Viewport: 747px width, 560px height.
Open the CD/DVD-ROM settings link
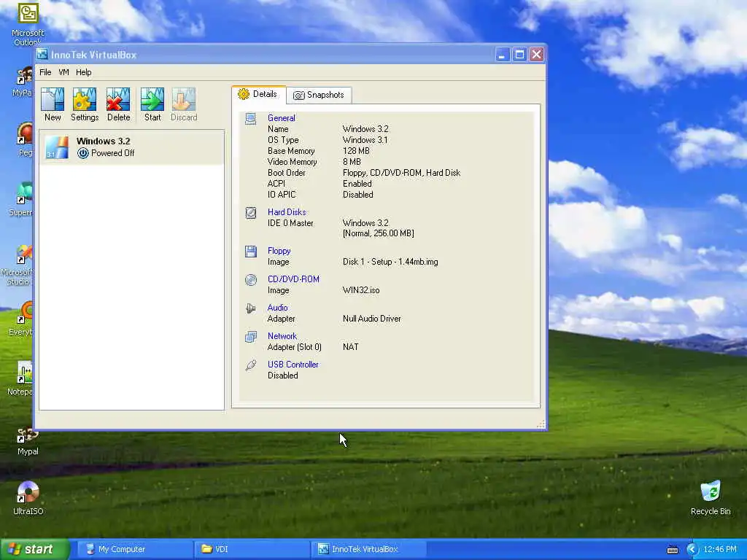[293, 279]
